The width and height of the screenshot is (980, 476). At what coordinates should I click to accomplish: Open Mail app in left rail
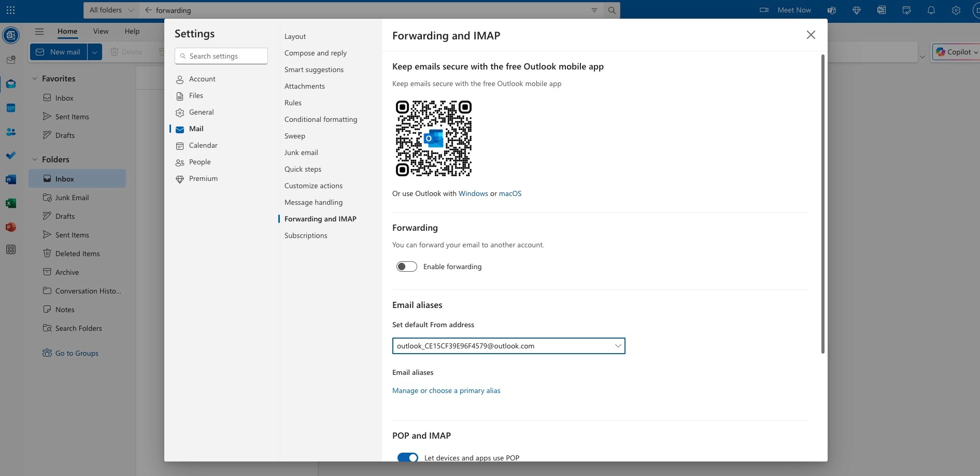(x=11, y=83)
